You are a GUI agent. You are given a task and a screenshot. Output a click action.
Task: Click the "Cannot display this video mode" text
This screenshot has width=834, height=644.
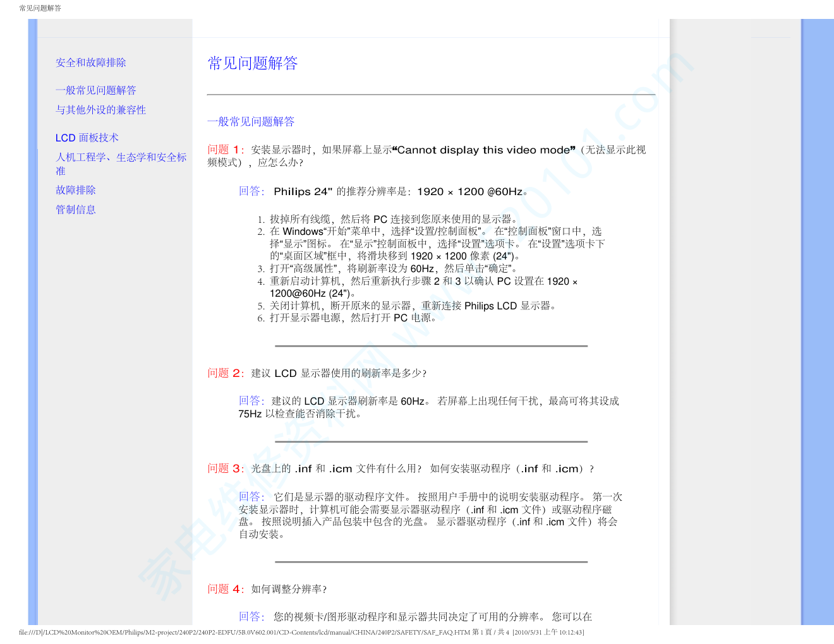483,150
